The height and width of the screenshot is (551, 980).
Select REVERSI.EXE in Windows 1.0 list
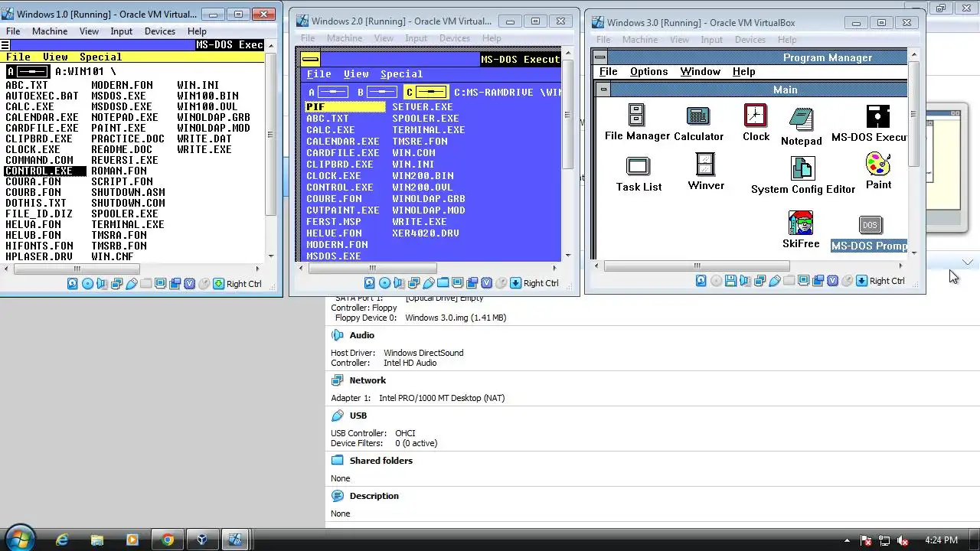click(x=125, y=160)
